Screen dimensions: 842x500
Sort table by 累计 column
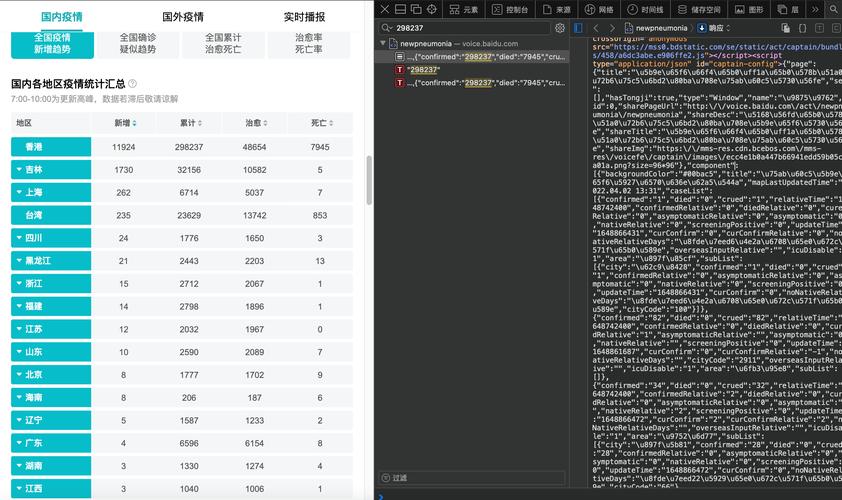[x=191, y=123]
